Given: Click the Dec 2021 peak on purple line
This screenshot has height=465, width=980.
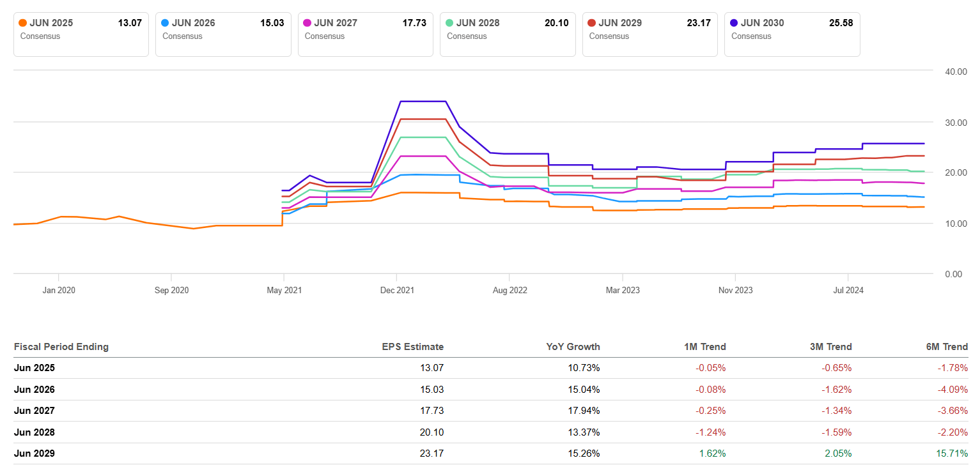Looking at the screenshot, I should 422,101.
